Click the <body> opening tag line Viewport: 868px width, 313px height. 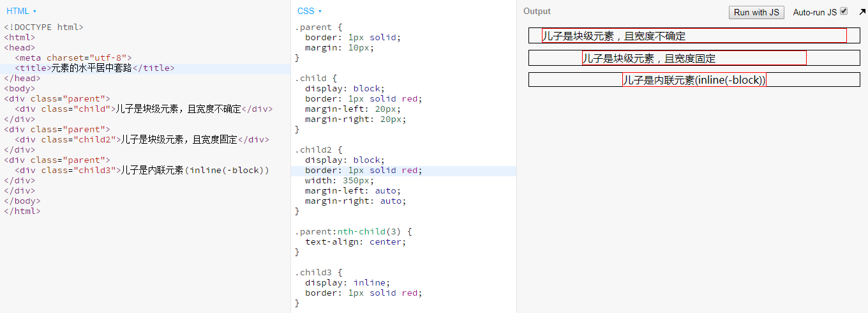[x=19, y=88]
